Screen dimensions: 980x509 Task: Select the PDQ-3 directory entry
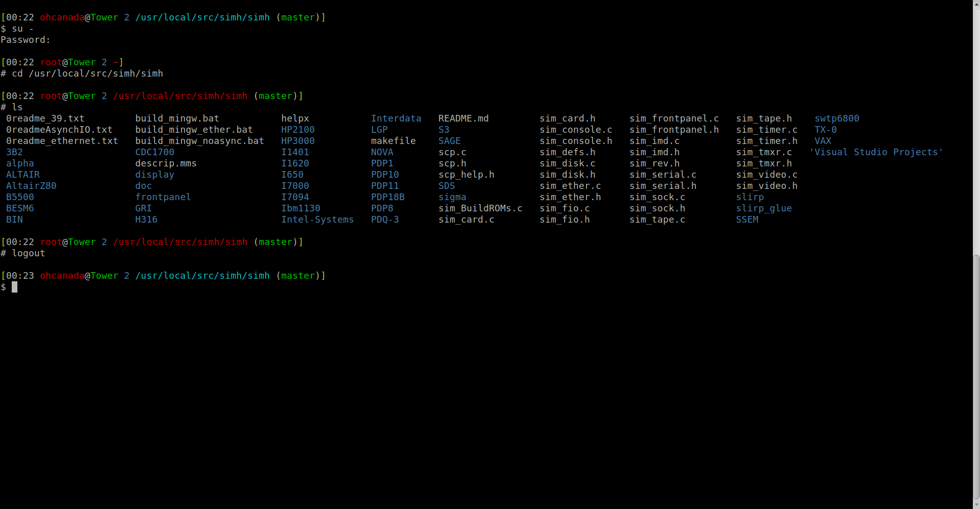[x=385, y=220]
